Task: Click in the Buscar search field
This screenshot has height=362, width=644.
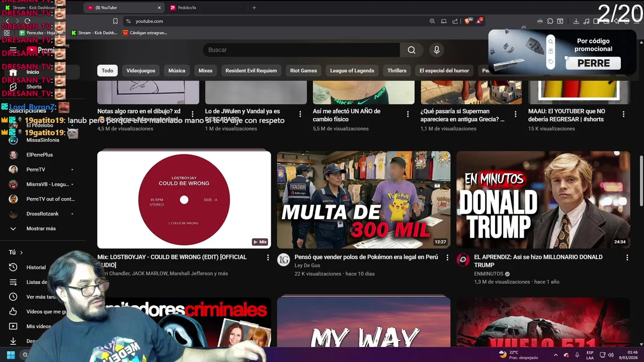Action: click(302, 50)
